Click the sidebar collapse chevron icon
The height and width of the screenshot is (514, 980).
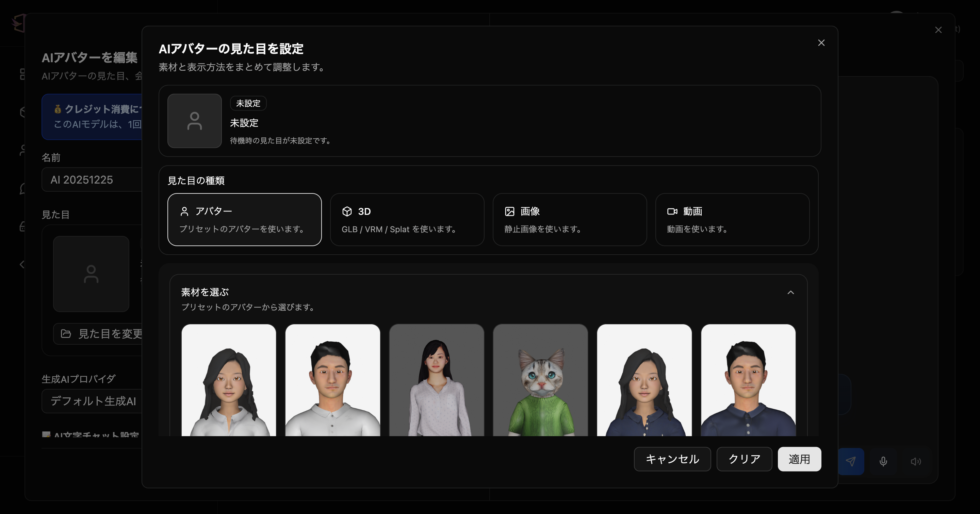click(x=22, y=264)
